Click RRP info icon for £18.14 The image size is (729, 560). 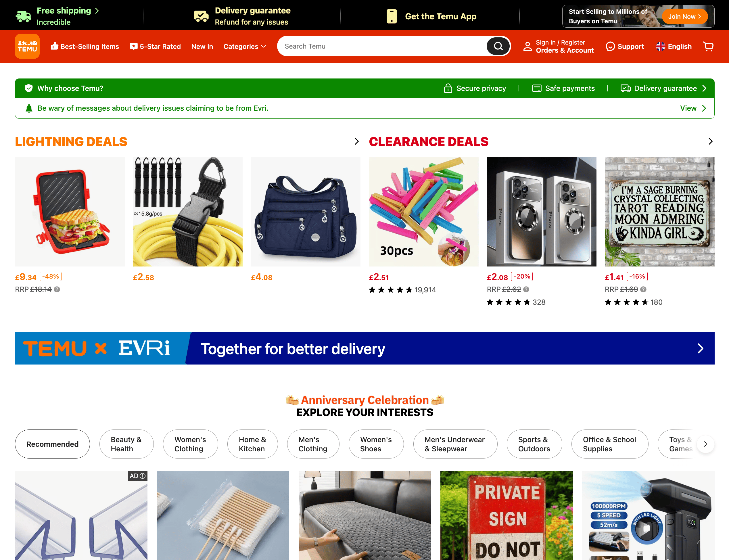click(x=57, y=289)
